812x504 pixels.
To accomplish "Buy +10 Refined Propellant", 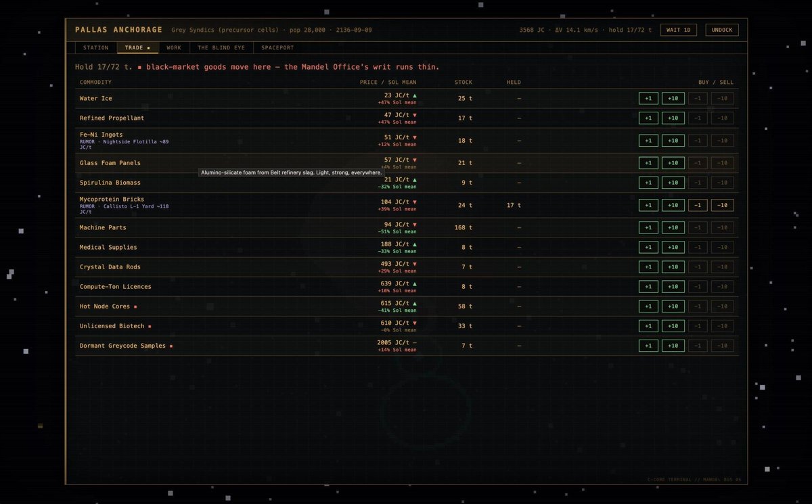I will click(673, 118).
